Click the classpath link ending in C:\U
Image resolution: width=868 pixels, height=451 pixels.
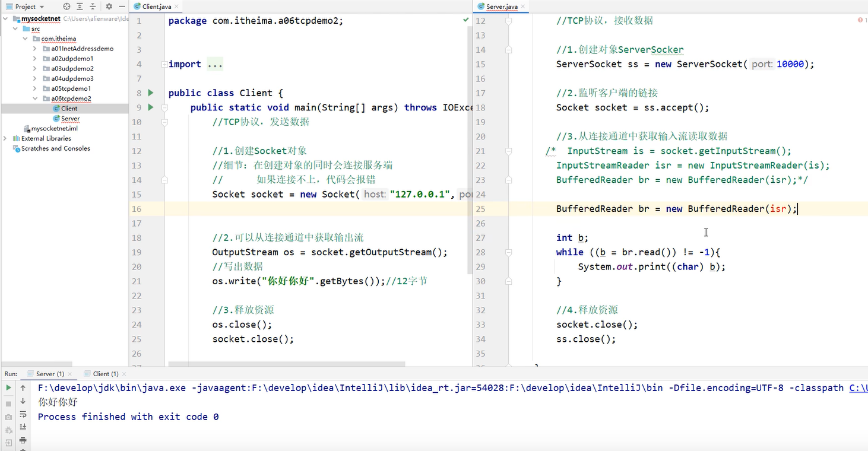tap(860, 388)
